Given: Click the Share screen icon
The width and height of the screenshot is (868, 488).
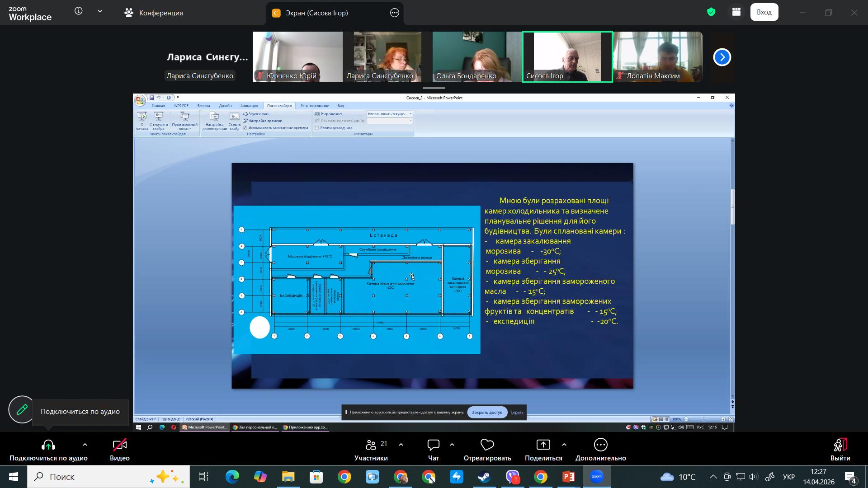Looking at the screenshot, I should pos(543,446).
